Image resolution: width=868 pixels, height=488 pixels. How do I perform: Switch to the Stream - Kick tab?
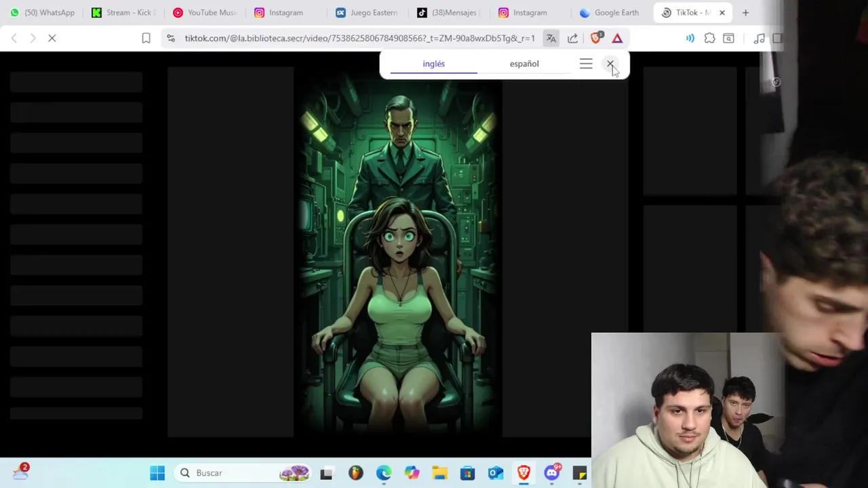pos(123,12)
